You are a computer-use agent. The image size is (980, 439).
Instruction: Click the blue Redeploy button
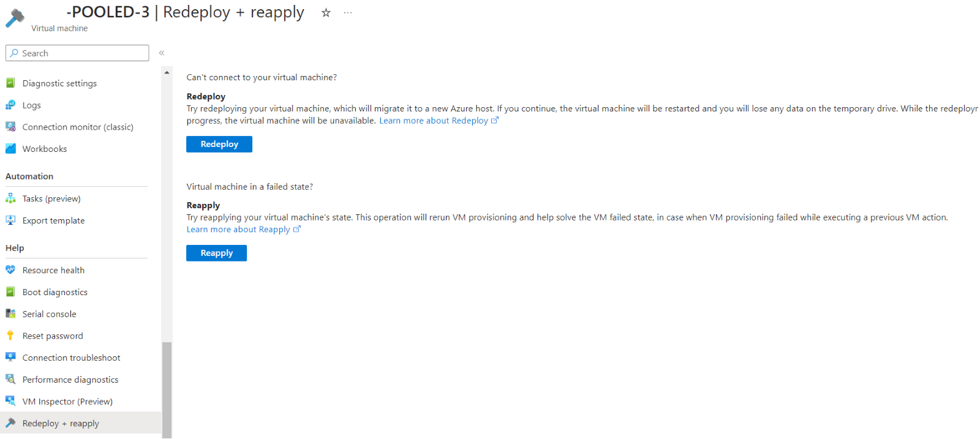point(219,144)
